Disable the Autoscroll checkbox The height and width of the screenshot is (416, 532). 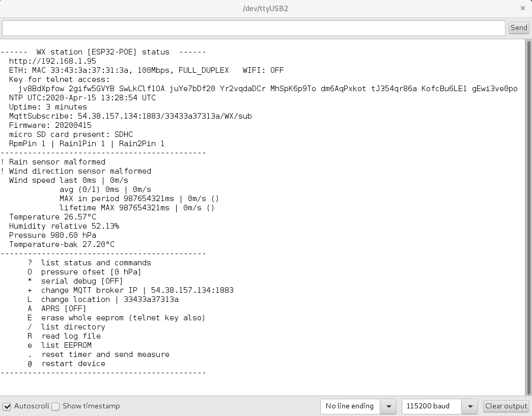pyautogui.click(x=7, y=406)
